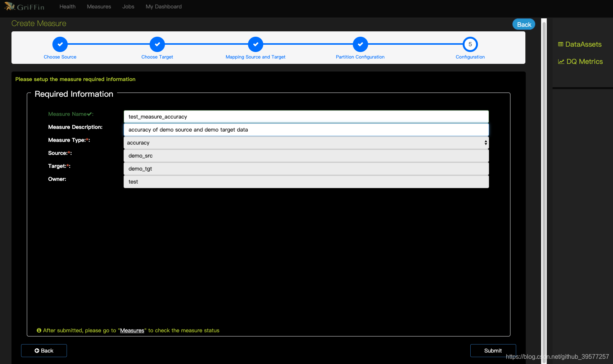Click the Target field demo_tgt
Screen dimensions: 613x364
tap(306, 169)
